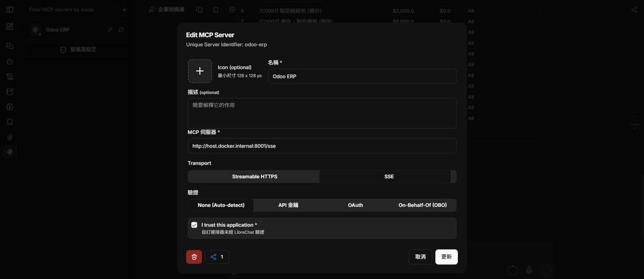Delete the MCP server with red trash button
644x279 pixels.
click(x=194, y=257)
